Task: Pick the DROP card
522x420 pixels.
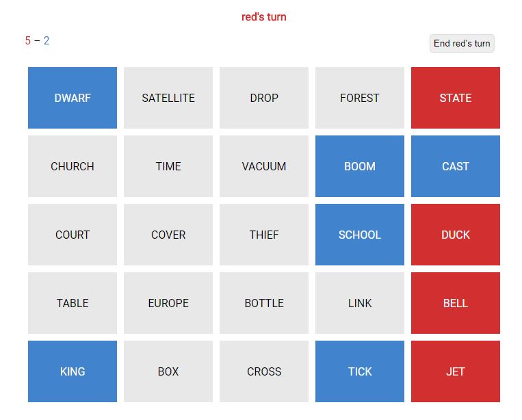Action: click(264, 98)
